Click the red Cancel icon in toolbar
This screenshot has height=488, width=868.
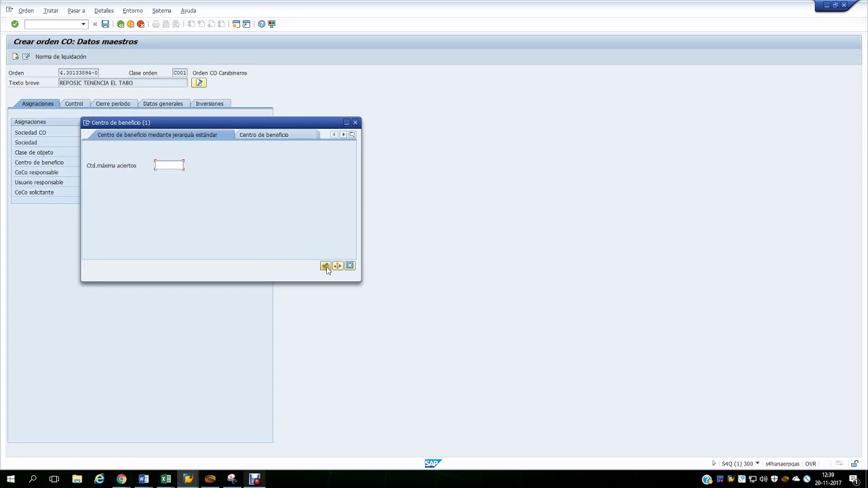141,24
